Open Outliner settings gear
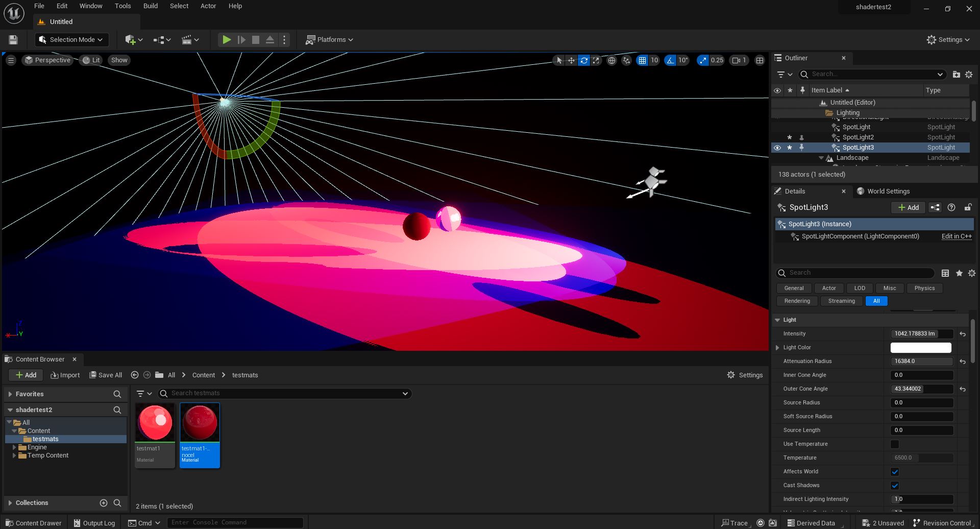The height and width of the screenshot is (529, 980). pyautogui.click(x=969, y=75)
